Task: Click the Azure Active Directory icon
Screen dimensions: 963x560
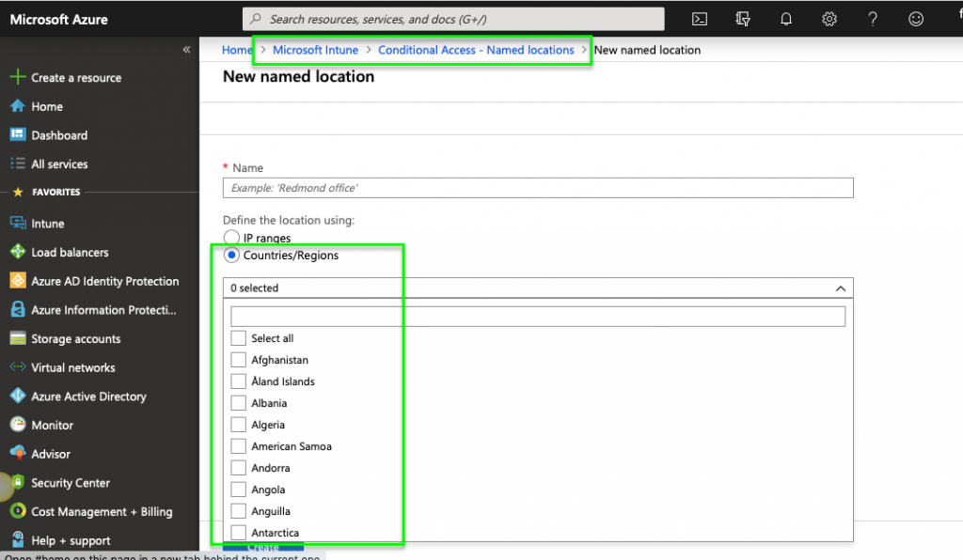Action: (x=18, y=396)
